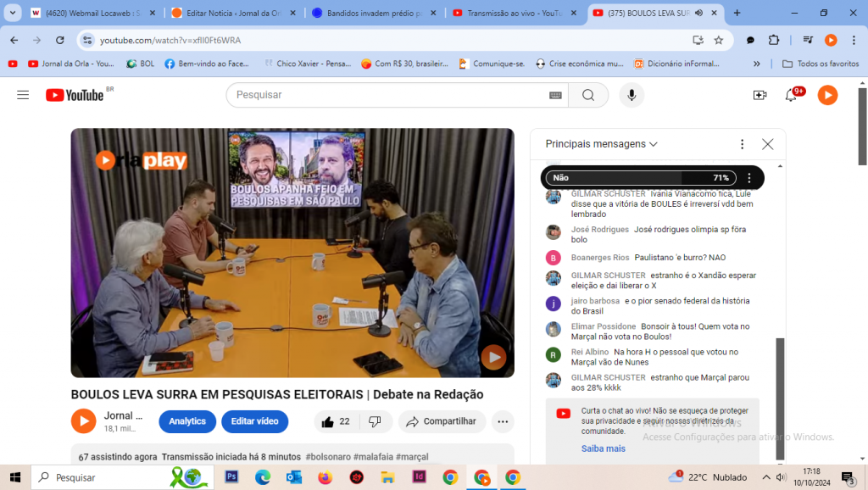The image size is (868, 490).
Task: Open the taskbar volume control
Action: (781, 477)
